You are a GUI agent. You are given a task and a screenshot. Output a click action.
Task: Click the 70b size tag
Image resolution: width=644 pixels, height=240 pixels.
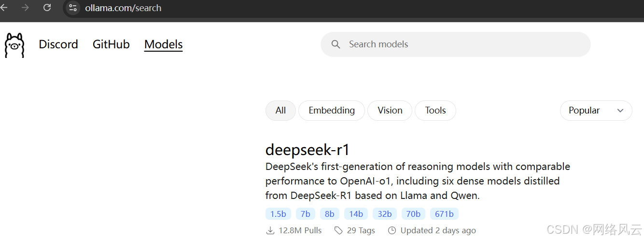pos(413,214)
